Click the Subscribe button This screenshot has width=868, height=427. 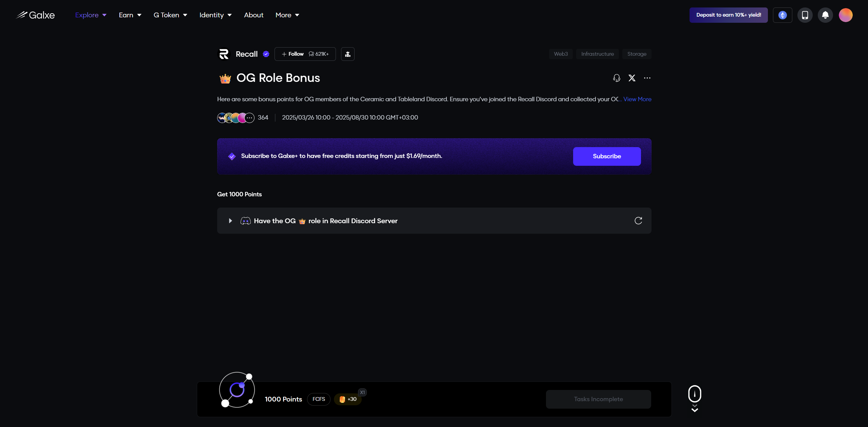(x=607, y=156)
